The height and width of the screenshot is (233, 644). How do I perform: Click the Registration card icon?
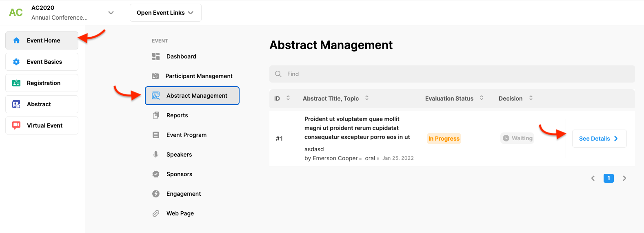tap(16, 83)
